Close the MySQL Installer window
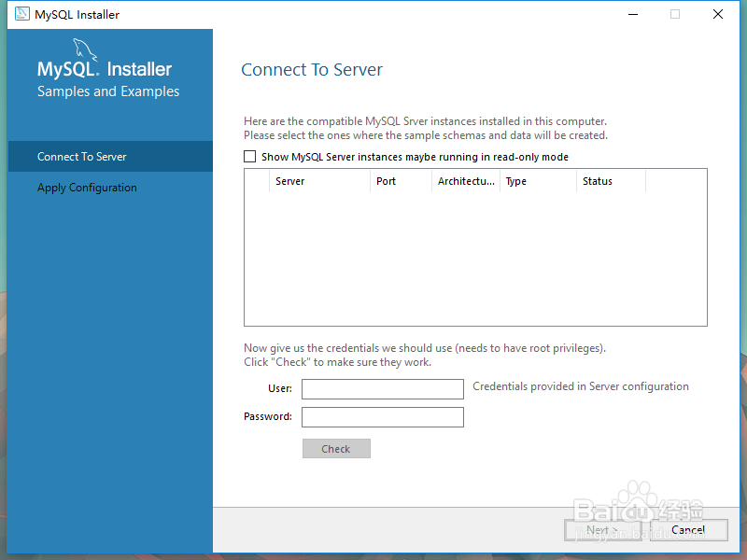 tap(718, 14)
